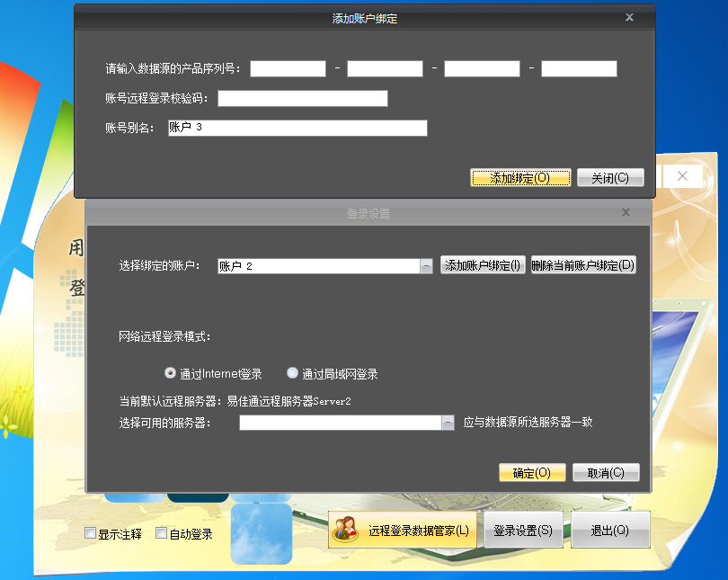The height and width of the screenshot is (580, 728).
Task: Close the 登录设置 dialog with X
Action: point(626,212)
